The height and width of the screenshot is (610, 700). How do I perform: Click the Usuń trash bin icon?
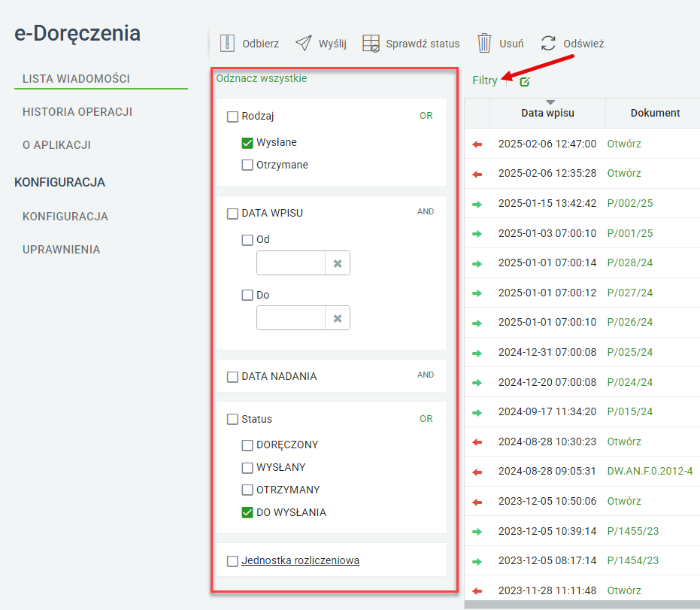[484, 44]
